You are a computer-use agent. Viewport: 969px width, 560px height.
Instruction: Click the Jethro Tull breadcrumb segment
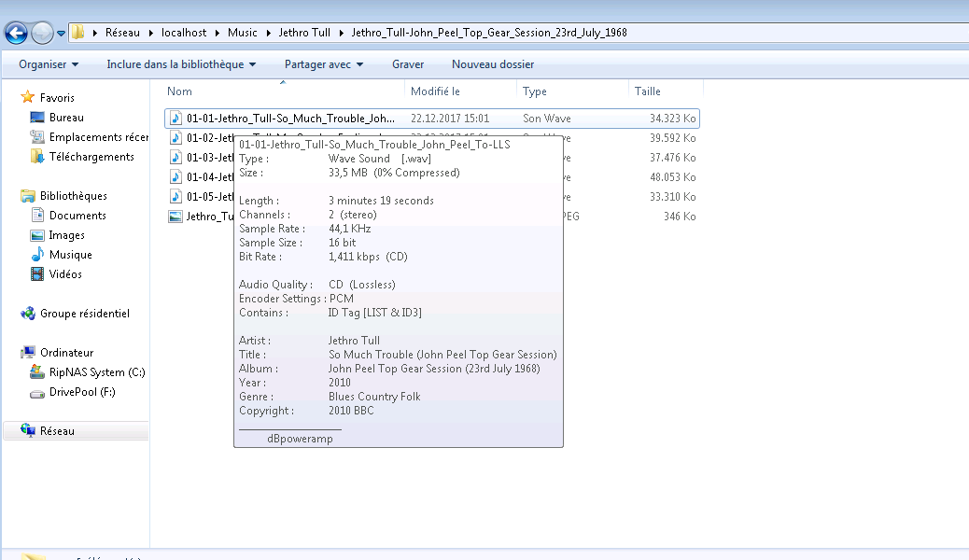pyautogui.click(x=304, y=33)
